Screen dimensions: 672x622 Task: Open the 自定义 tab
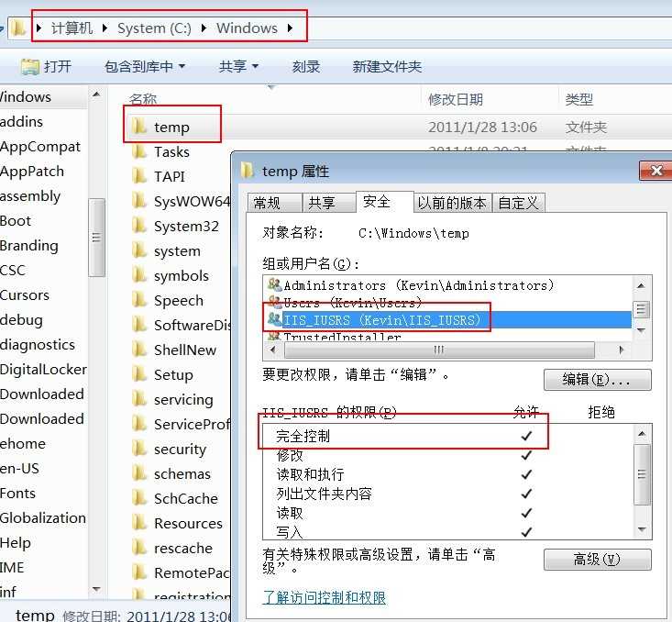pos(519,203)
